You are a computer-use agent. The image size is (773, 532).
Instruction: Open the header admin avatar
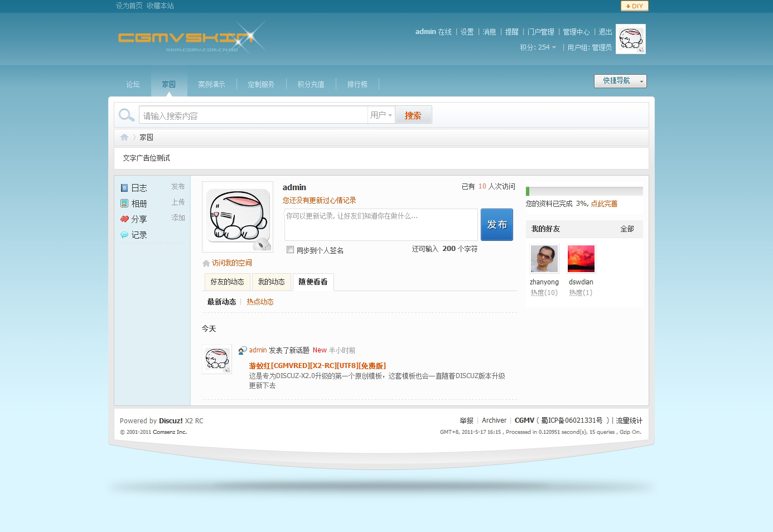pos(631,39)
